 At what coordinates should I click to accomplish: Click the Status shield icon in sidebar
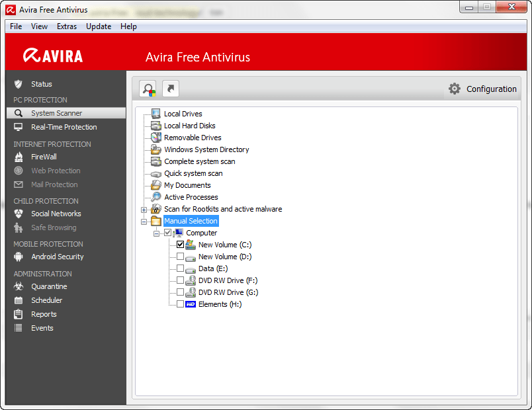[19, 84]
